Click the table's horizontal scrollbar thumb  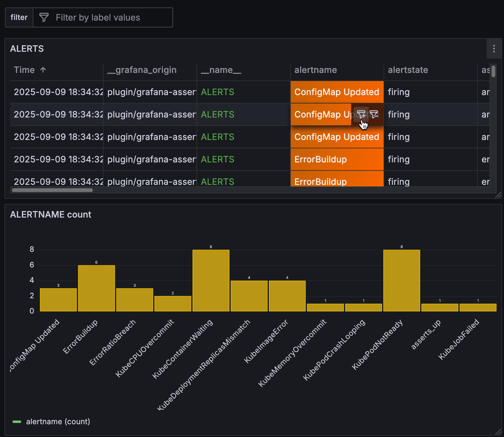click(x=52, y=190)
